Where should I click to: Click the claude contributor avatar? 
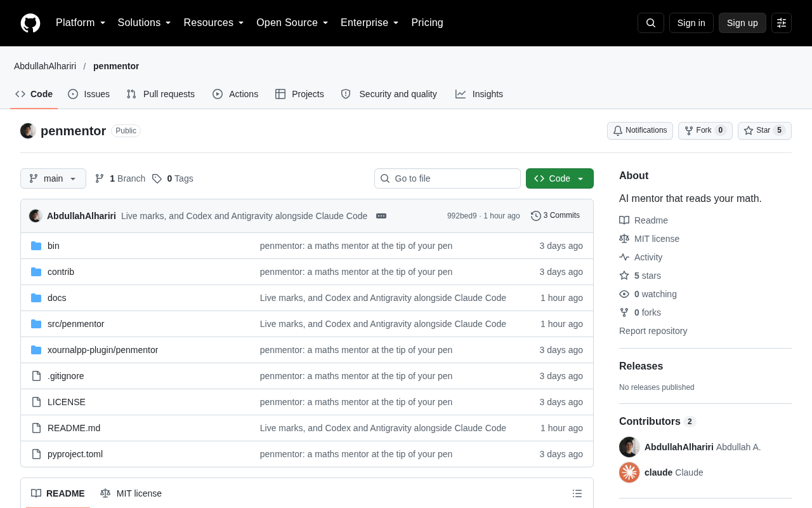(629, 472)
